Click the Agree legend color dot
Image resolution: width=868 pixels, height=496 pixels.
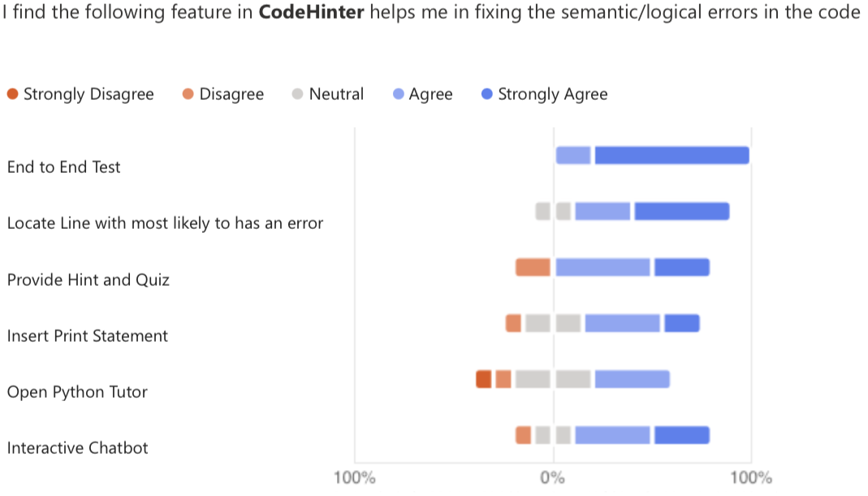click(x=398, y=94)
